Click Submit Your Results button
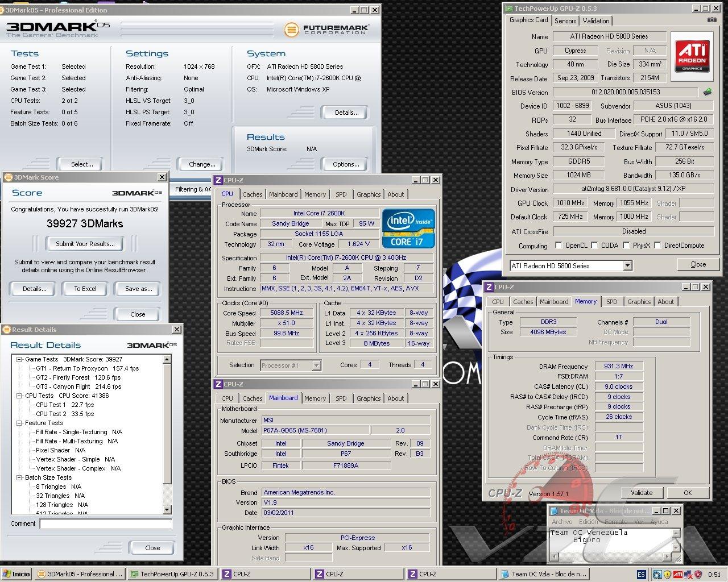The image size is (728, 582). [x=85, y=244]
